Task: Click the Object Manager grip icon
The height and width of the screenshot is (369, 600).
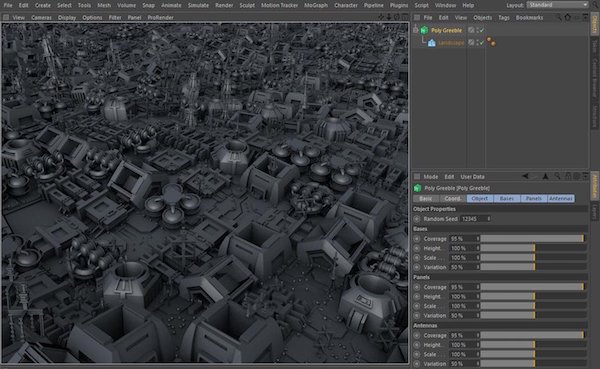Action: [x=417, y=18]
